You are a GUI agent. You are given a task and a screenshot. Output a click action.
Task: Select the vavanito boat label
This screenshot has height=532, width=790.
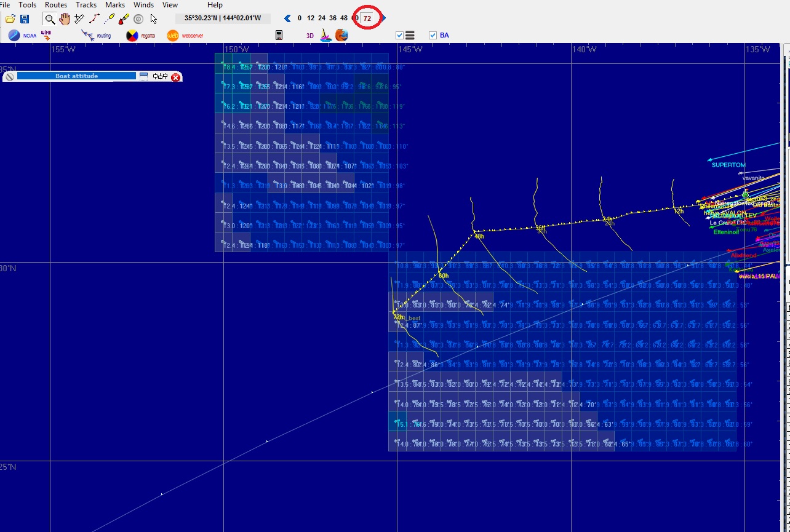pos(753,178)
